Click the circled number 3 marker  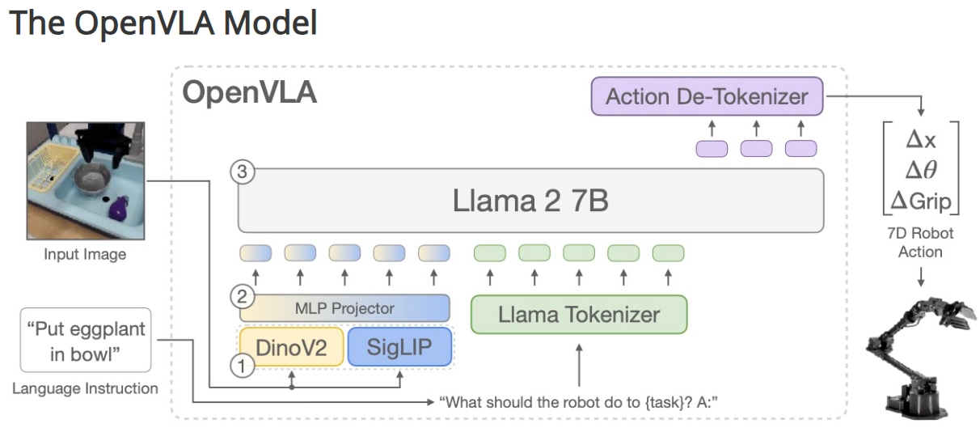239,172
